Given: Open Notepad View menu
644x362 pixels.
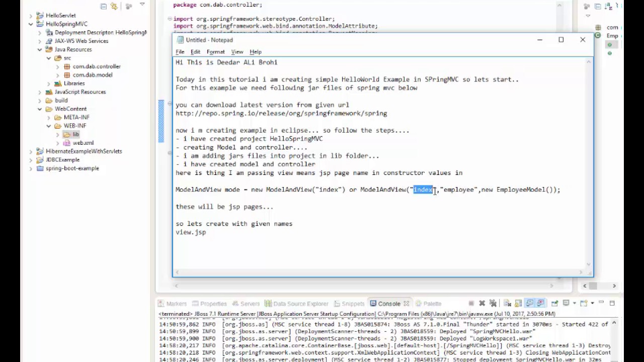Looking at the screenshot, I should [x=237, y=52].
